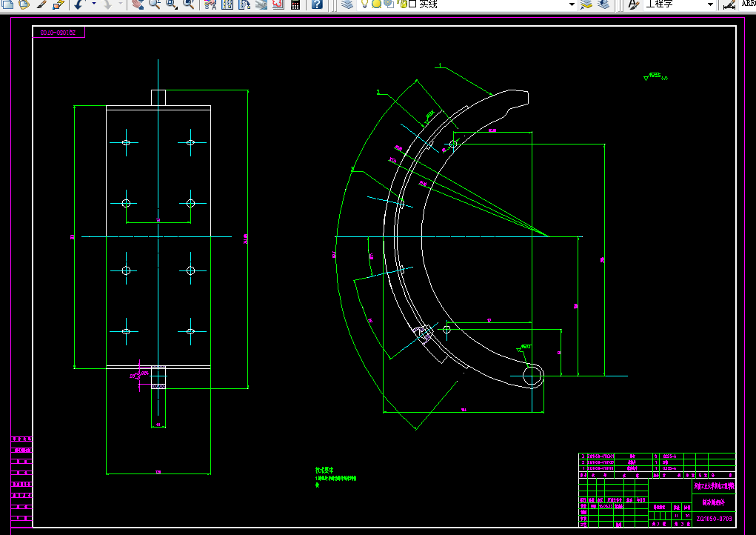Toggle the layer lock padlock icon

pos(402,4)
